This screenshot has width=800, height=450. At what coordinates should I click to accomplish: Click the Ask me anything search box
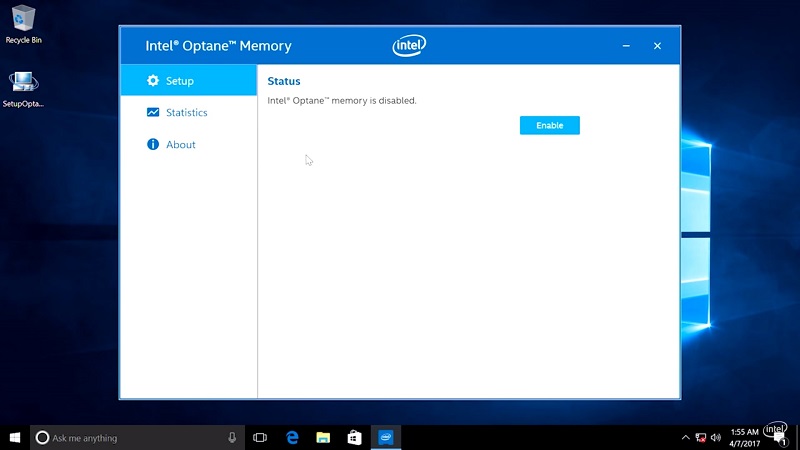pyautogui.click(x=137, y=438)
